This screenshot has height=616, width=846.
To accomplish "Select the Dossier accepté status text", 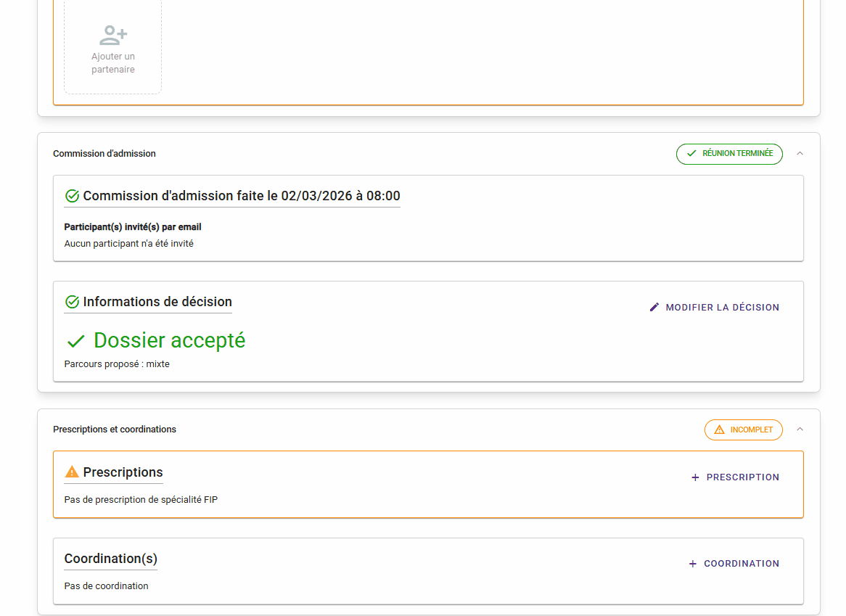I will pos(169,340).
